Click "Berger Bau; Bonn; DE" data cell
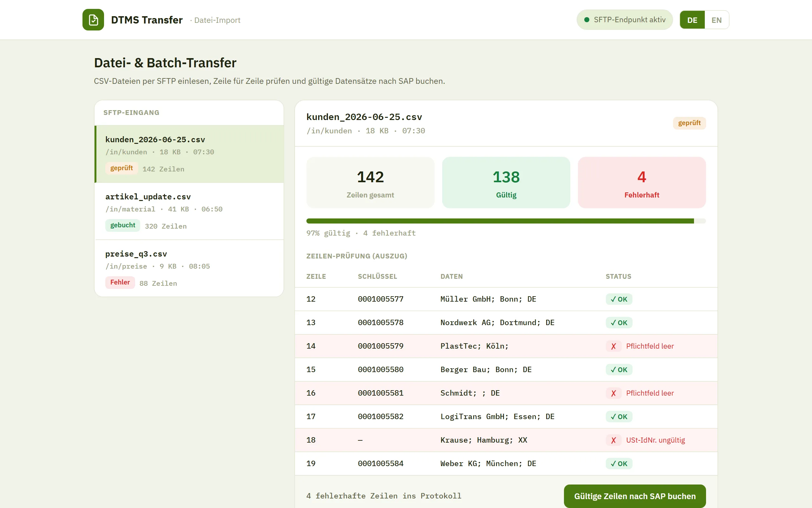Screen dimensions: 812x508 pos(486,370)
